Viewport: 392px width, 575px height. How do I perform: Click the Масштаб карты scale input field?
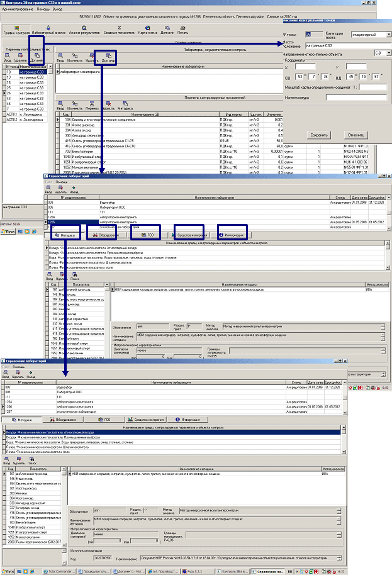[372, 87]
